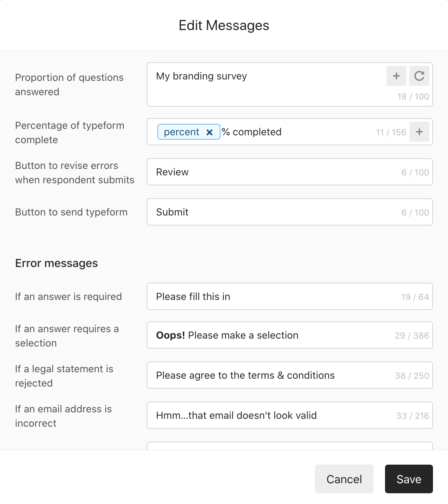
Task: Click the Cancel button
Action: (x=344, y=479)
